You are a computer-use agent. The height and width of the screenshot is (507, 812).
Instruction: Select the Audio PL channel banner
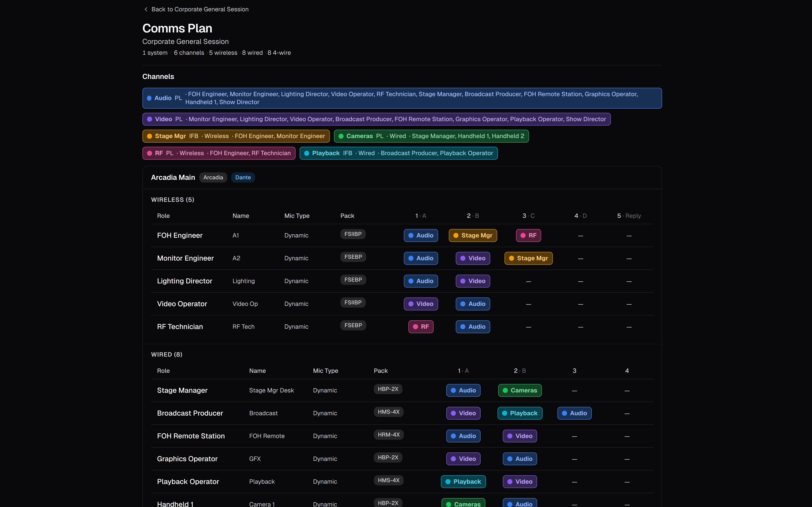[x=402, y=98]
